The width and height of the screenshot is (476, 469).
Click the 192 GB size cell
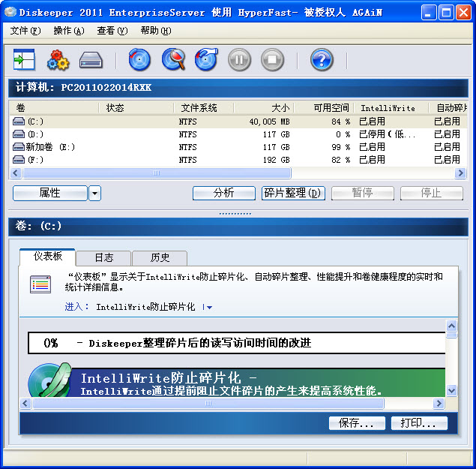(x=277, y=160)
